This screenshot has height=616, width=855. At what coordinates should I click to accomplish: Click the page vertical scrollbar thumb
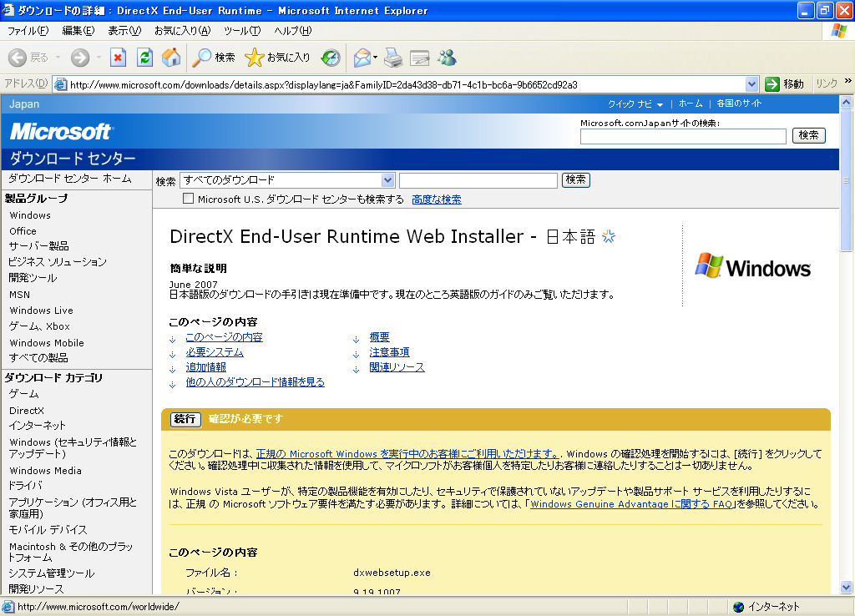coord(847,180)
